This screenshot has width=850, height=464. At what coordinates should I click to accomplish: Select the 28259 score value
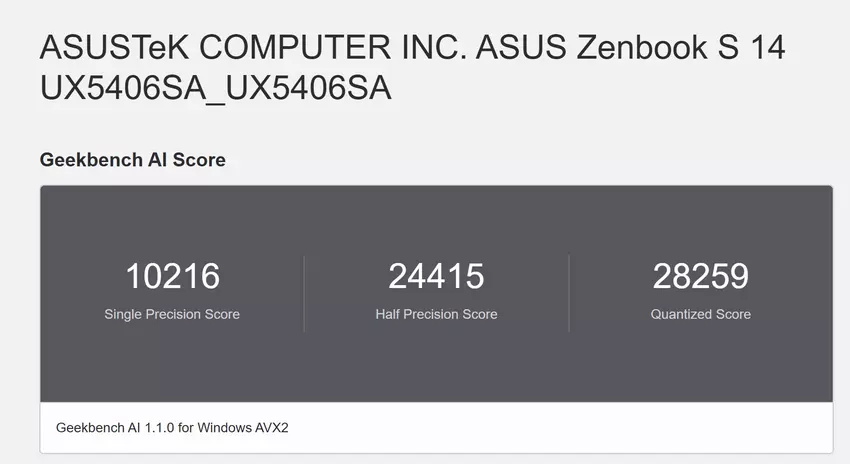700,276
